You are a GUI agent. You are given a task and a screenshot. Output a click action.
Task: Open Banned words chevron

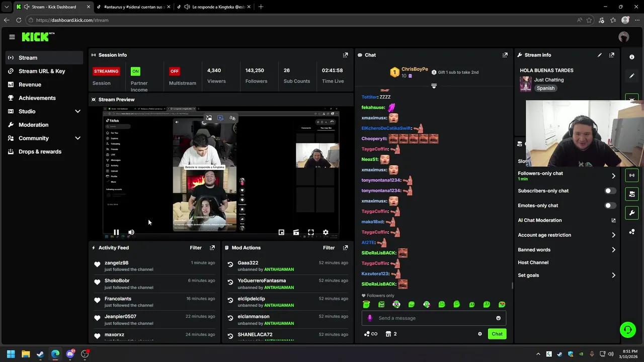coord(613,249)
